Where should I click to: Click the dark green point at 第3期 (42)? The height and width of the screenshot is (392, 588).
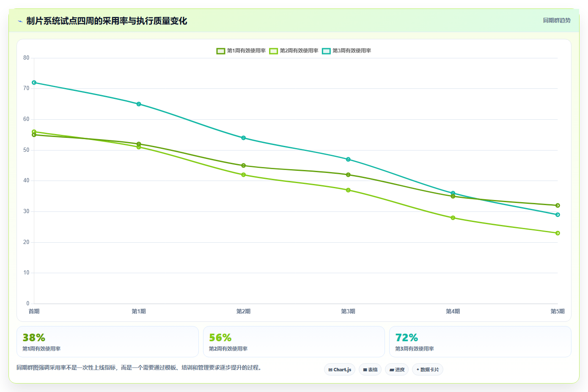pyautogui.click(x=348, y=175)
